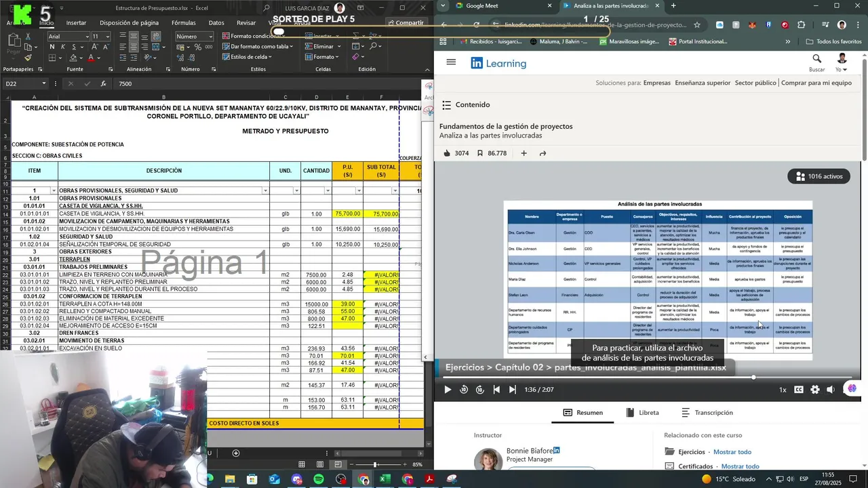Like the course with thumbs up icon
The height and width of the screenshot is (488, 868).
pyautogui.click(x=448, y=153)
